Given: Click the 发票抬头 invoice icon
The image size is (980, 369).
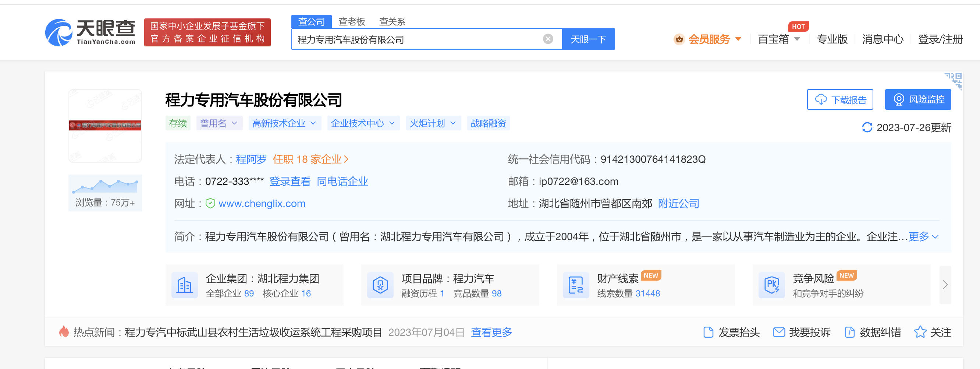Looking at the screenshot, I should coord(709,332).
